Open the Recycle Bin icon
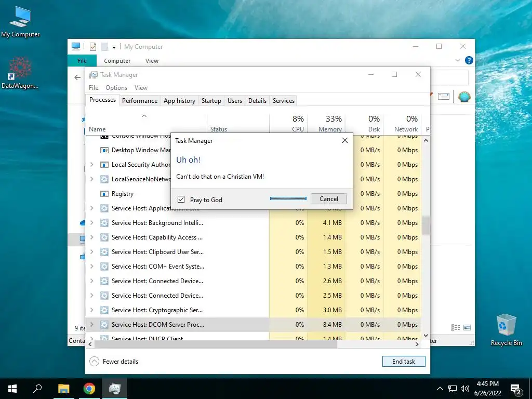Image resolution: width=532 pixels, height=399 pixels. point(506,329)
